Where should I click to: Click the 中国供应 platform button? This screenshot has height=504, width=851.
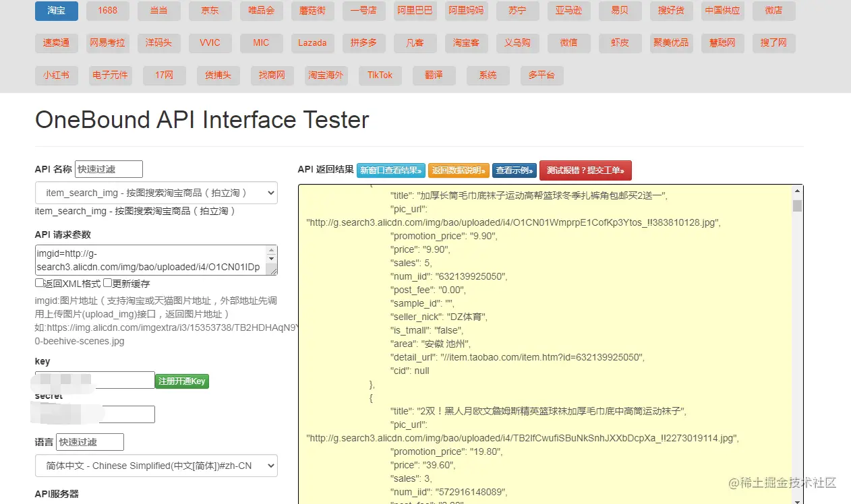[722, 11]
